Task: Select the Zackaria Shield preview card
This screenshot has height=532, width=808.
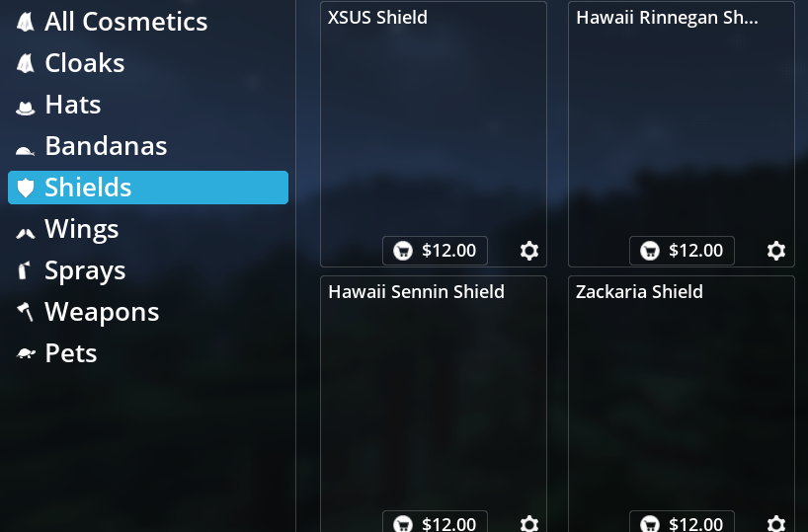Action: [682, 405]
